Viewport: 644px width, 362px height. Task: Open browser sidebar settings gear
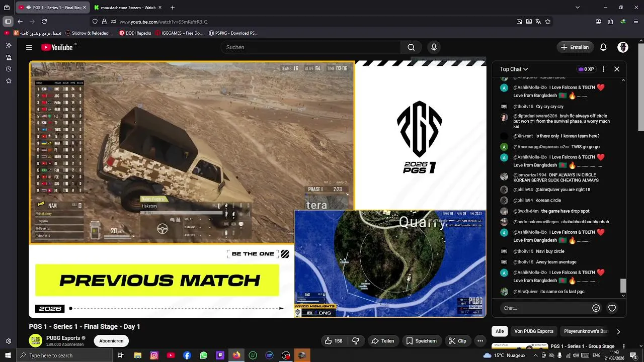[x=9, y=341]
